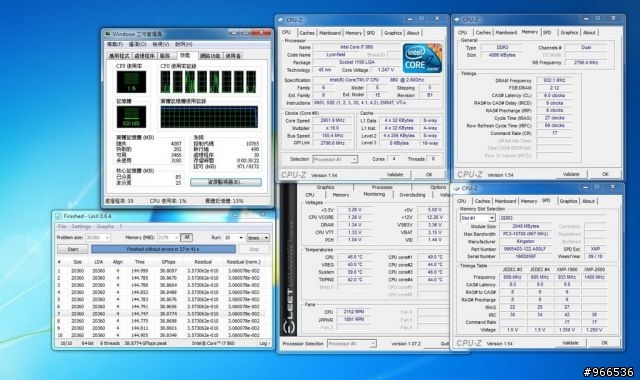Open SPD tab in CPU-Z memory timings window
640x380 pixels.
(x=547, y=33)
